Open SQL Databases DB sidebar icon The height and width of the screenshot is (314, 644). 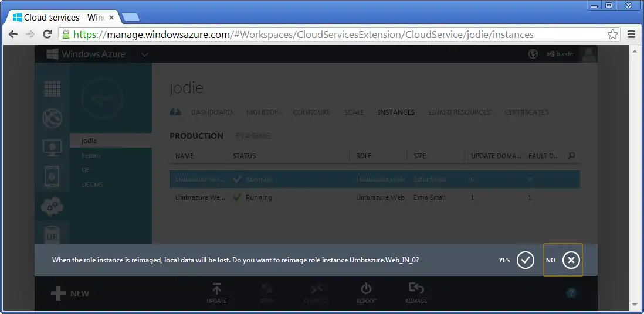[x=52, y=235]
